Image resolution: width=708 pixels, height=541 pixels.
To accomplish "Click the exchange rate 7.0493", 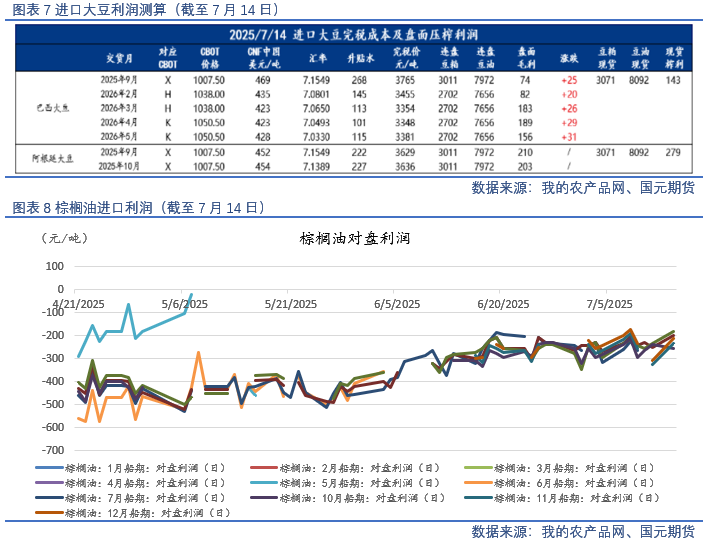I will click(x=316, y=122).
